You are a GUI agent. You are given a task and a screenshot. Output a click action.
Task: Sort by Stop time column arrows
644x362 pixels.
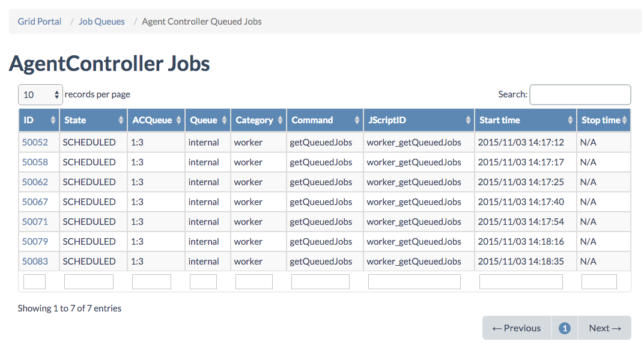click(x=625, y=120)
